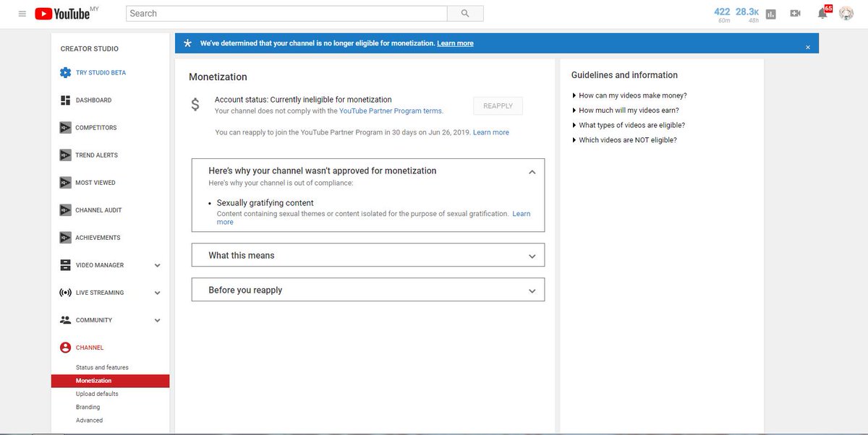
Task: Open the Most Viewed menu item
Action: pos(95,183)
